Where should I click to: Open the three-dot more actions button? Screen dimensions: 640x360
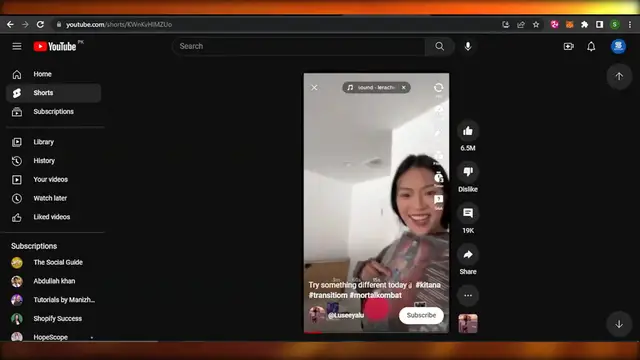pos(468,295)
